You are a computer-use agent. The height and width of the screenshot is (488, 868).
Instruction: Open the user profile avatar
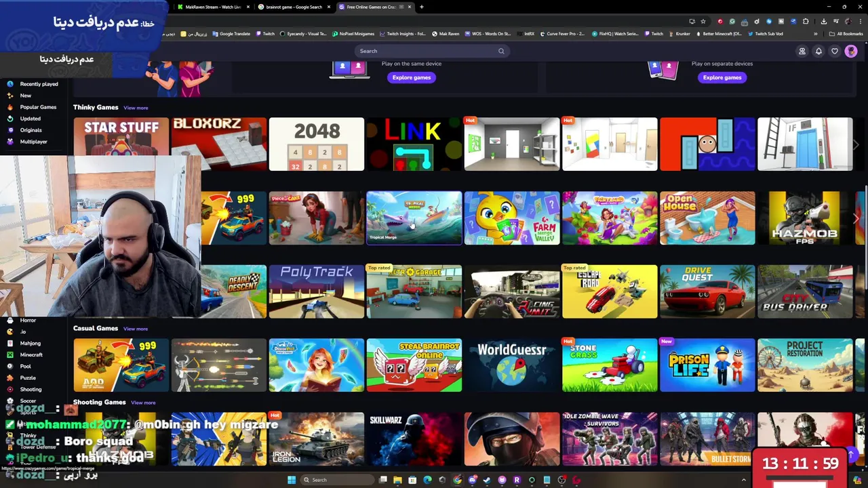(x=851, y=51)
